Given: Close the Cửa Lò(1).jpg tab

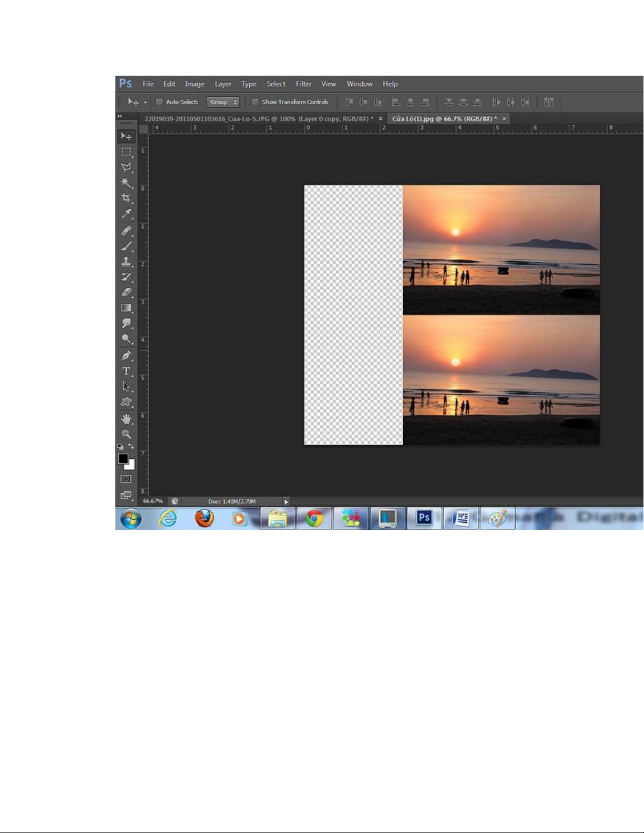Looking at the screenshot, I should click(504, 119).
